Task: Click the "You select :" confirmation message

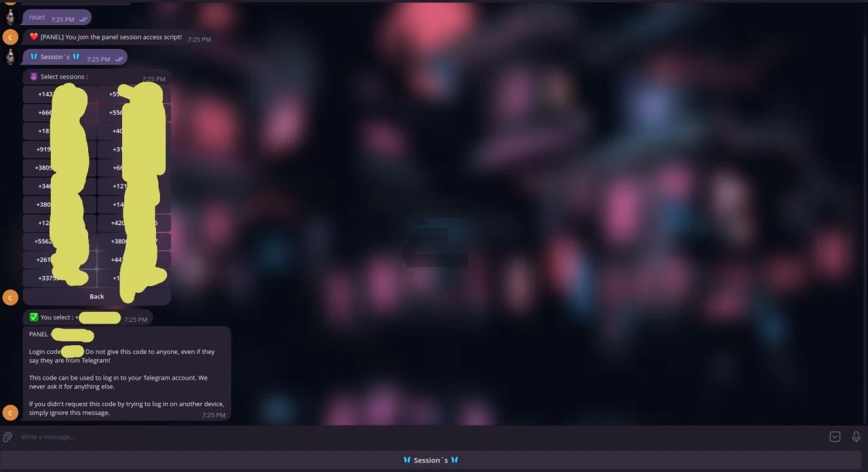Action: click(x=87, y=317)
